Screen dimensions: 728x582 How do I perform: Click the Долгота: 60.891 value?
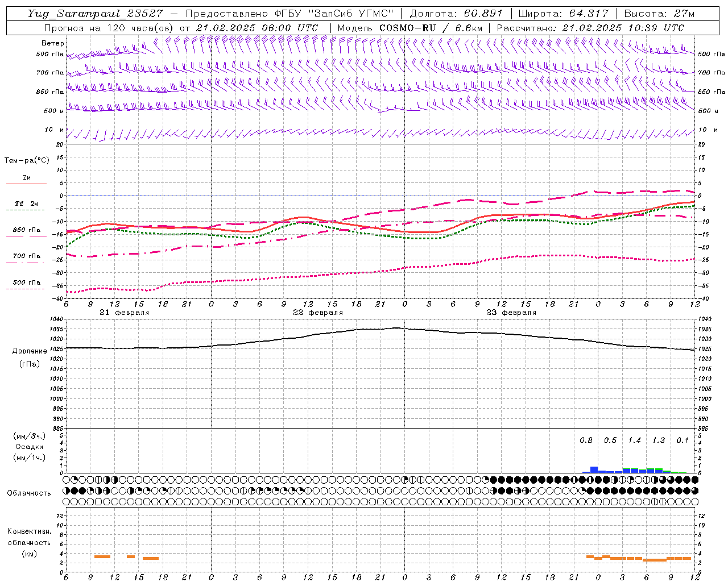pyautogui.click(x=456, y=14)
